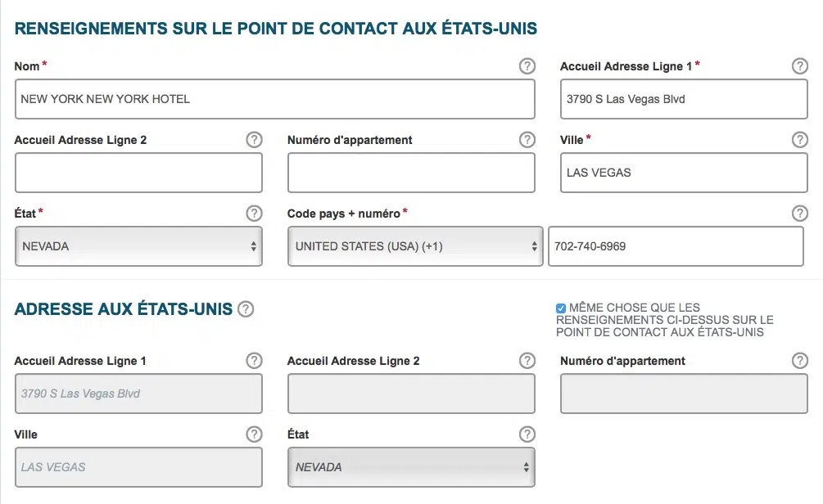The height and width of the screenshot is (504, 823).
Task: Click help icon for US address Numéro d'appartement
Action: point(800,361)
